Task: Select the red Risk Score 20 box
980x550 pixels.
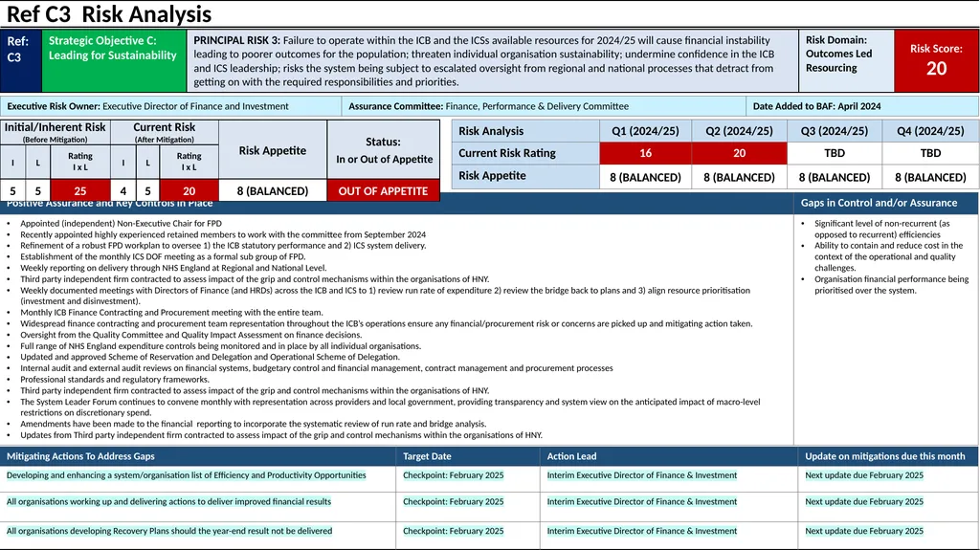Action: tap(936, 60)
